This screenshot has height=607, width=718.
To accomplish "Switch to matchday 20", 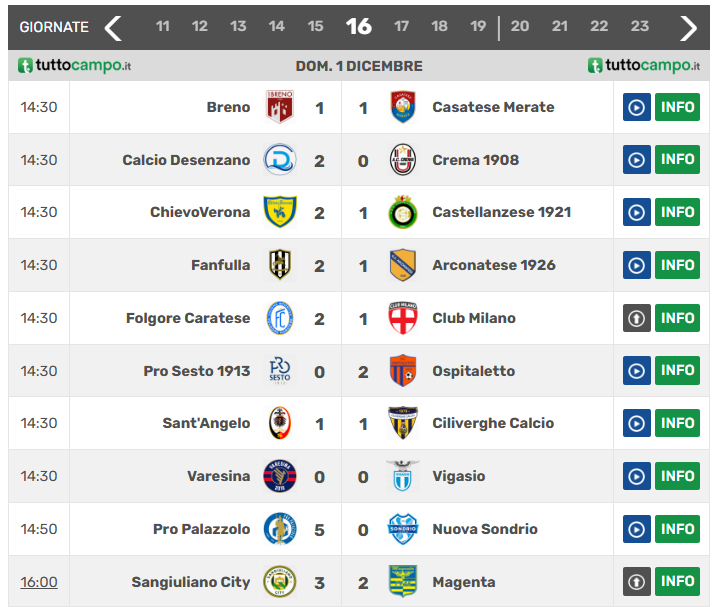I will tap(520, 27).
